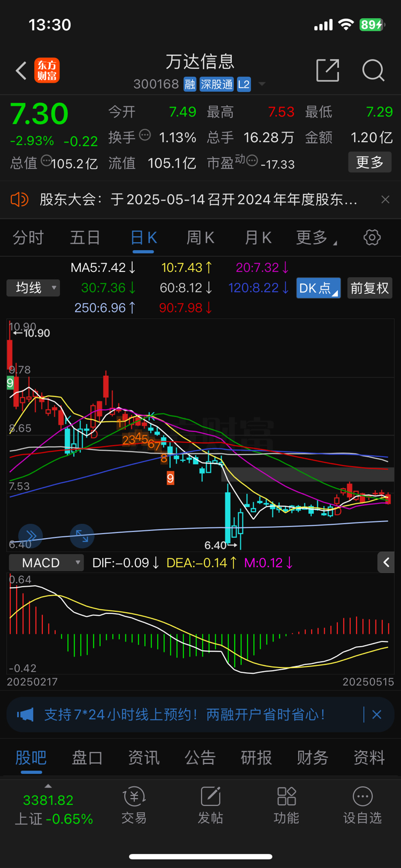Tap the M:0.12 MACD value
Screen dimensions: 401x868
tap(268, 563)
